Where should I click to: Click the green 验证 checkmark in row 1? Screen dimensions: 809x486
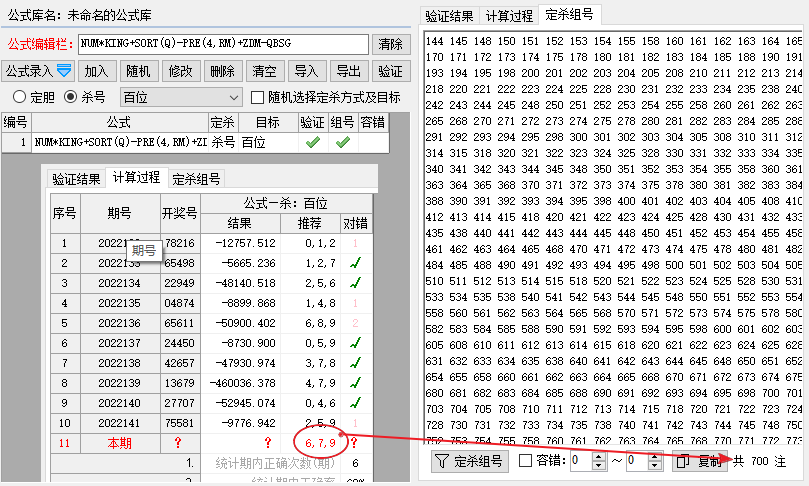pos(313,142)
